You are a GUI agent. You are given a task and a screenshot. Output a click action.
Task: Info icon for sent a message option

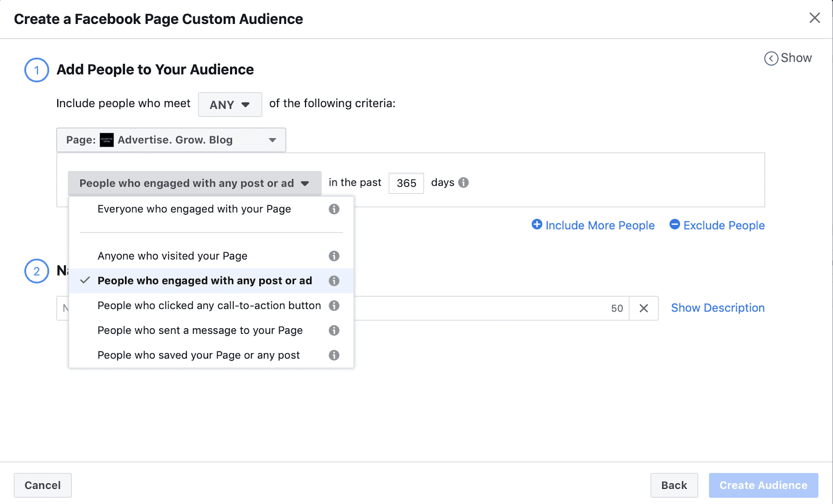tap(334, 330)
